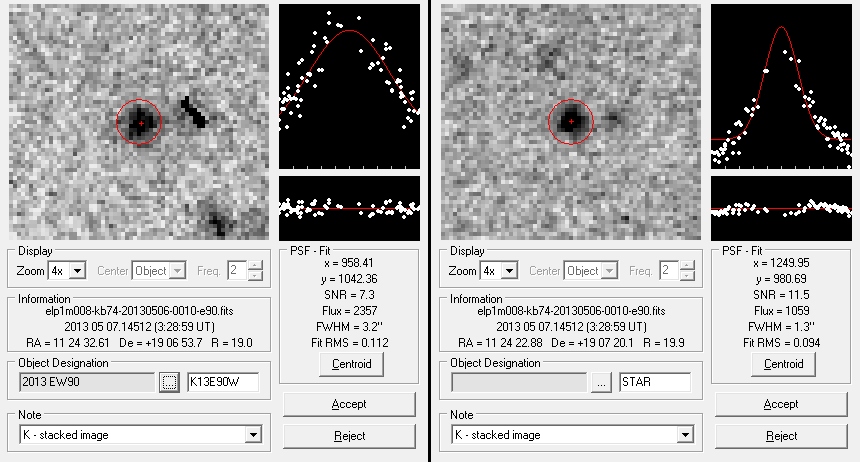Viewport: 860px width, 462px height.
Task: Accept the STAR measurement on the right
Action: tap(780, 404)
